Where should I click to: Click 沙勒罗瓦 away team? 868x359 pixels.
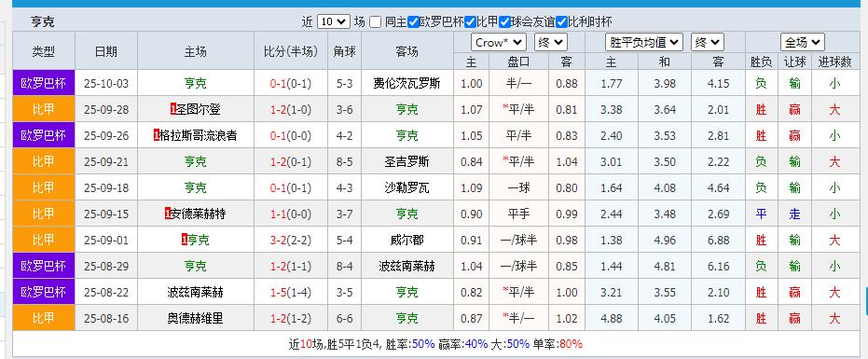pos(406,187)
